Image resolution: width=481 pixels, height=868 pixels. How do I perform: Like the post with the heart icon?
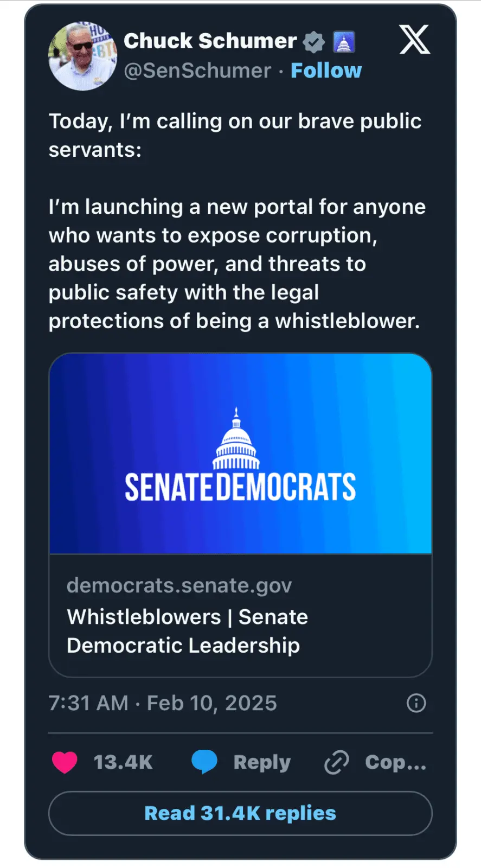[x=65, y=762]
